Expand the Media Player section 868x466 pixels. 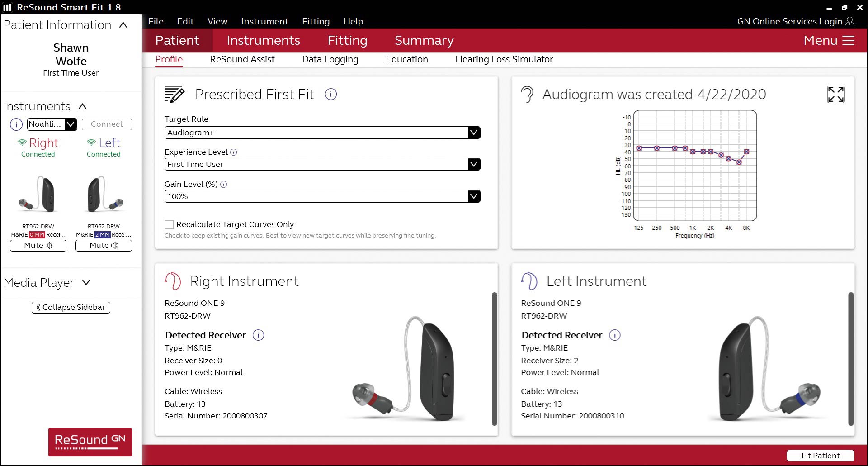click(x=86, y=283)
